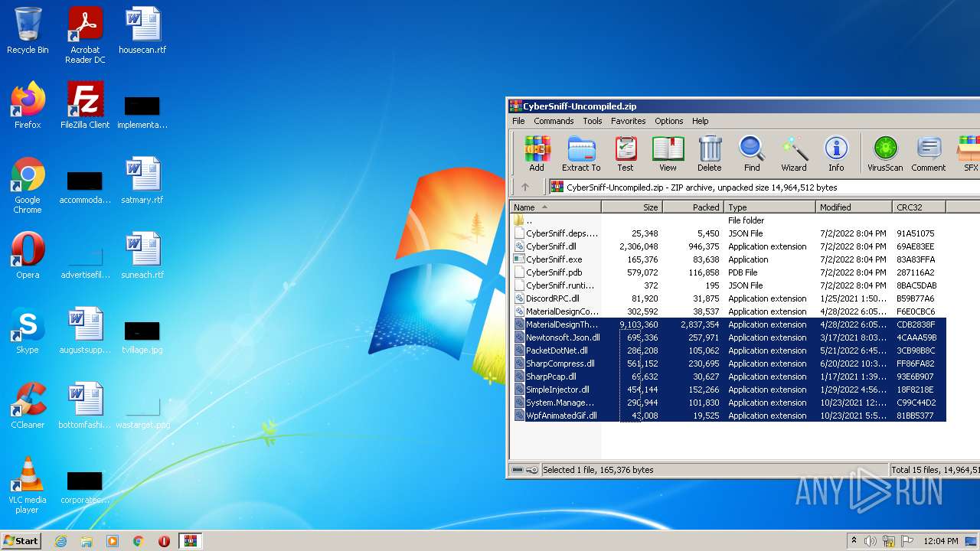Open the Help menu

701,121
